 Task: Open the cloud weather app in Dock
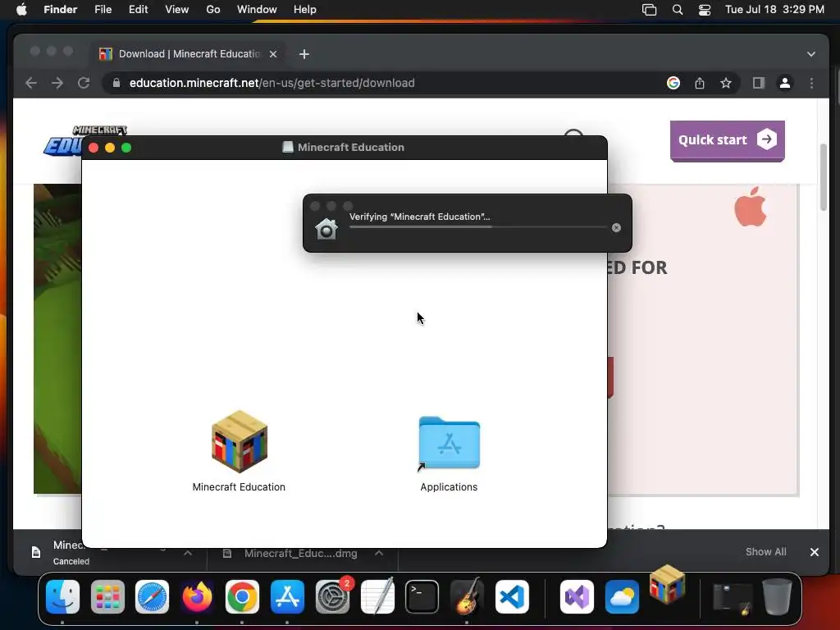[622, 596]
